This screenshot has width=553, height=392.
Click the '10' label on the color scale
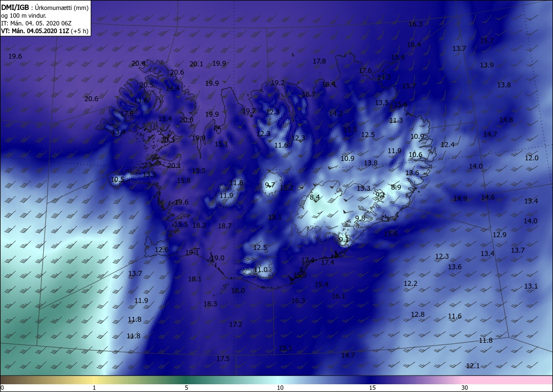coord(280,388)
